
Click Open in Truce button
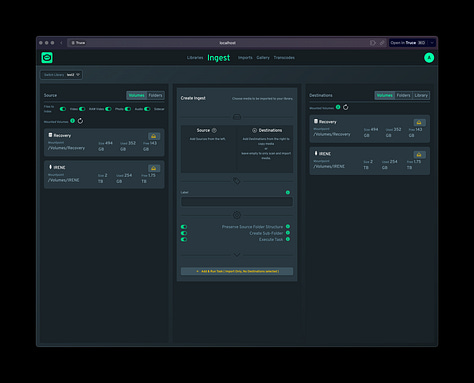click(x=408, y=43)
